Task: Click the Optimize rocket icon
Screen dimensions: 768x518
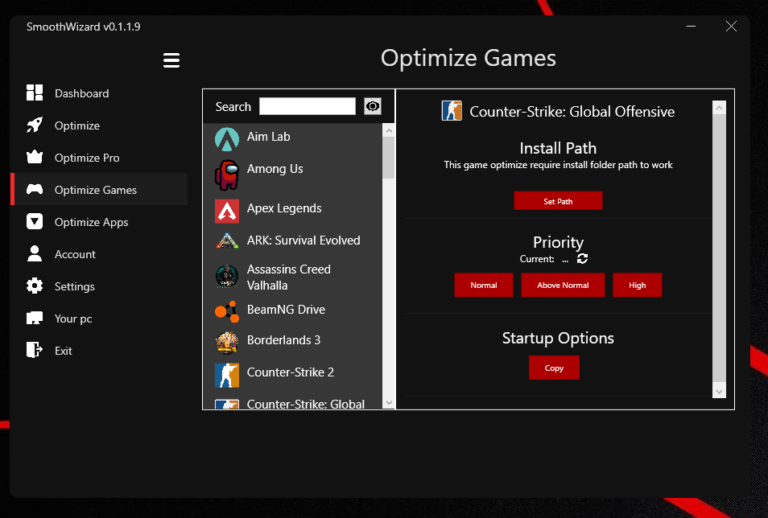Action: click(x=35, y=126)
